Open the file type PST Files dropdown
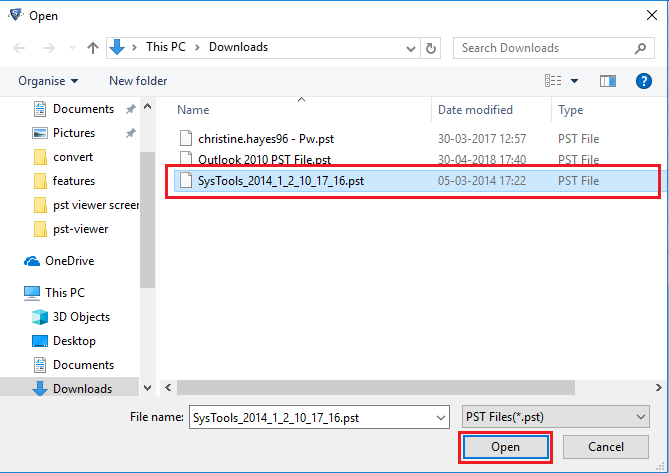The image size is (669, 473). click(x=556, y=417)
